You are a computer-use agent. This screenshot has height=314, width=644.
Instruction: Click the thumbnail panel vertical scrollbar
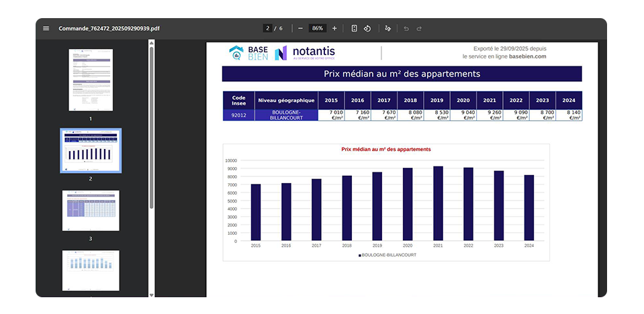tap(152, 127)
